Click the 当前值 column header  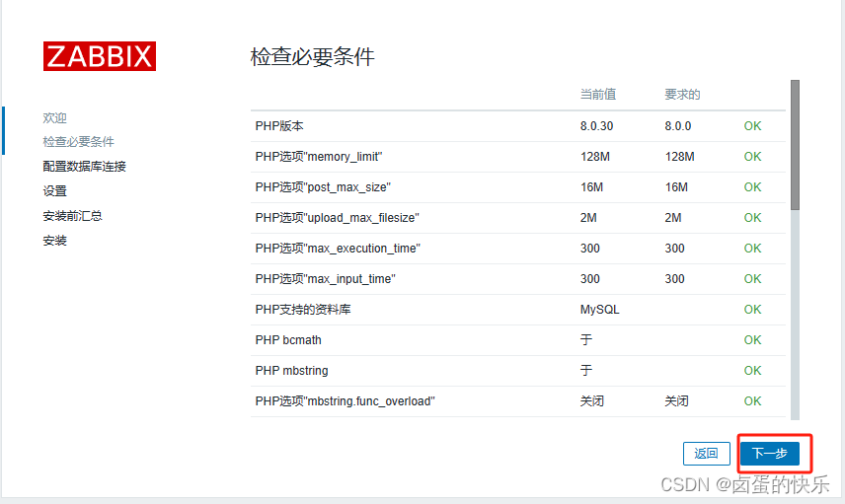tap(598, 95)
